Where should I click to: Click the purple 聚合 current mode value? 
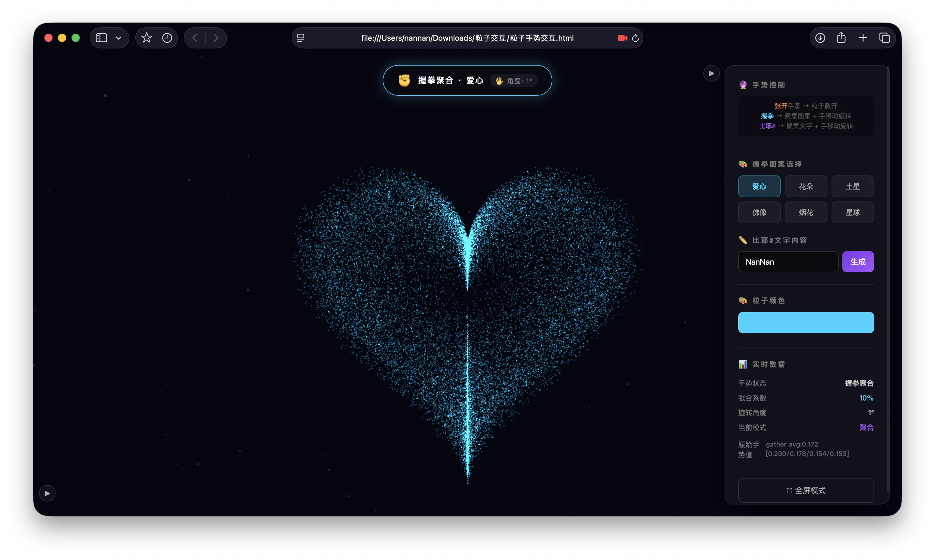[x=867, y=428]
